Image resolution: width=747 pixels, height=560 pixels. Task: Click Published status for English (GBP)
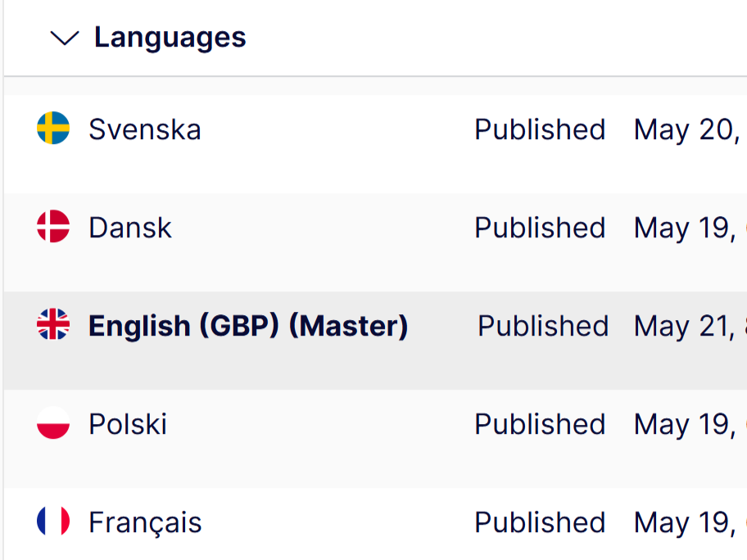tap(543, 326)
